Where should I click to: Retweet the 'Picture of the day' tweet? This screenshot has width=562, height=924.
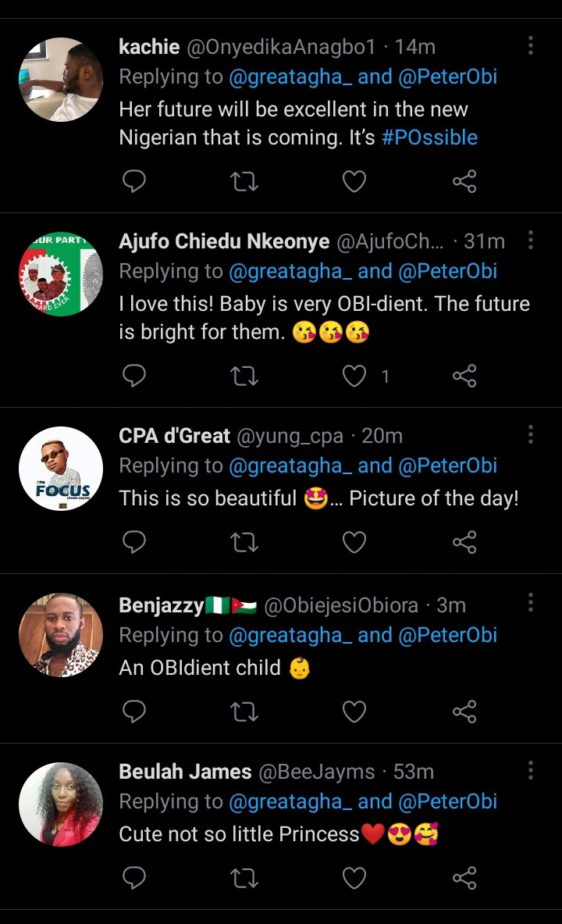[245, 542]
